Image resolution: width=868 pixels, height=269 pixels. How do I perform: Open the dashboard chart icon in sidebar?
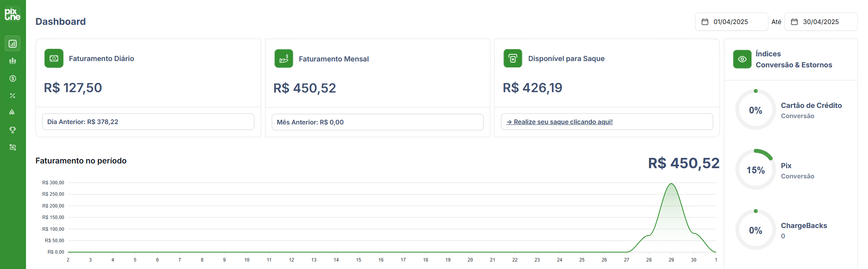tap(13, 43)
